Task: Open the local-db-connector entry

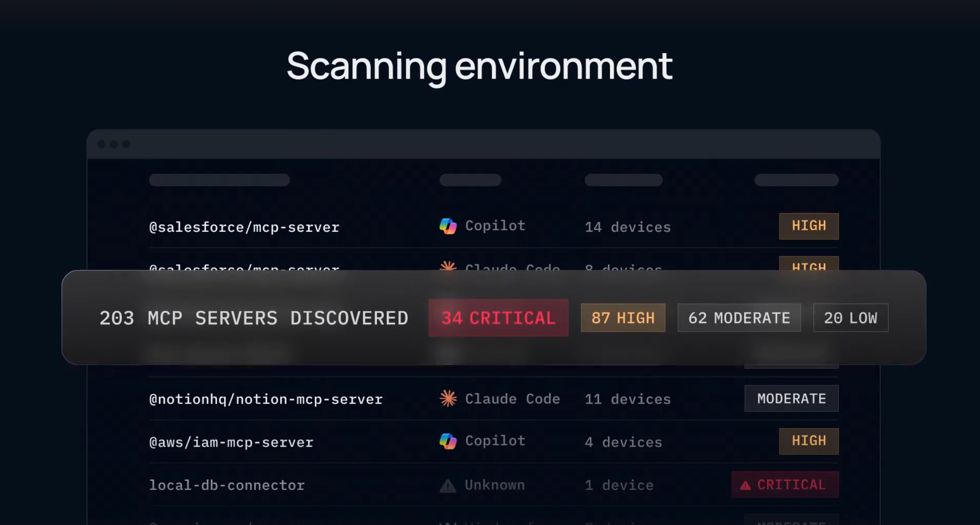Action: coord(227,485)
